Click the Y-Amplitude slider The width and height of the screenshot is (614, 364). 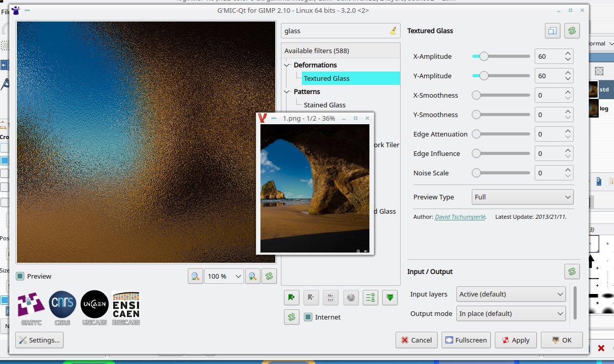[x=501, y=76]
